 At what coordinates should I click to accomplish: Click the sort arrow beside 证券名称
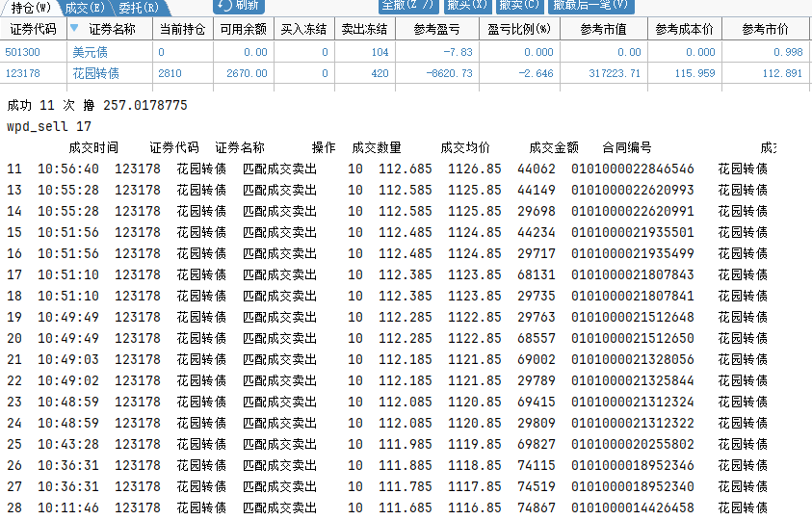click(75, 29)
